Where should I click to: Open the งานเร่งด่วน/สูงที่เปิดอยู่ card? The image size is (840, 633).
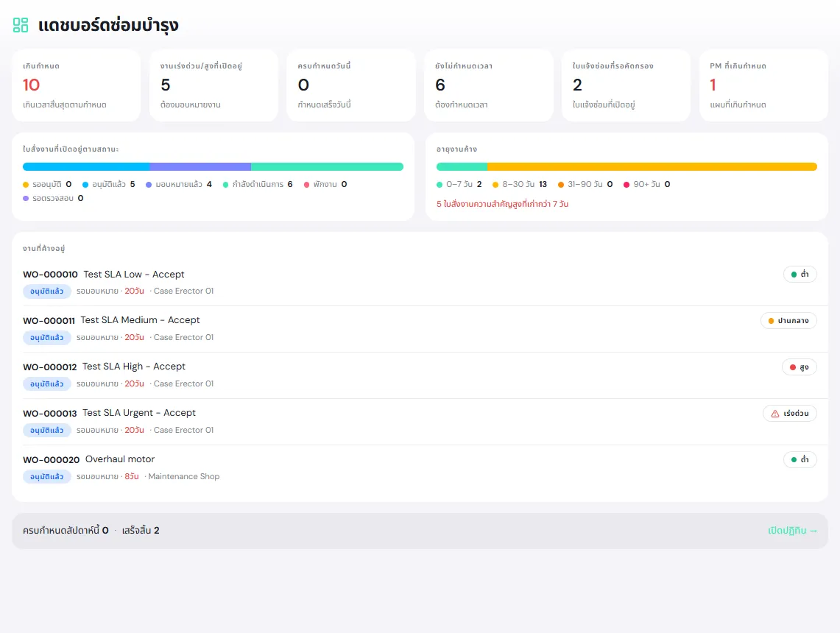213,85
